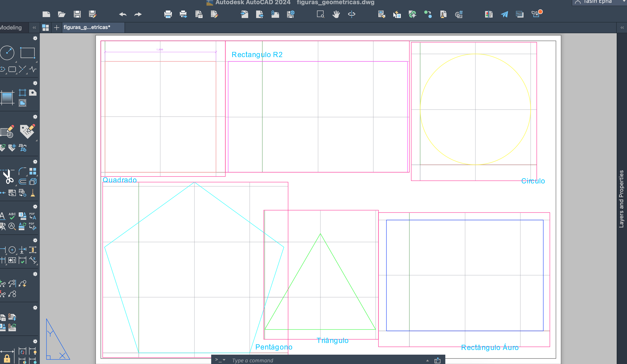Click the PDF import text icon

[x=33, y=216]
